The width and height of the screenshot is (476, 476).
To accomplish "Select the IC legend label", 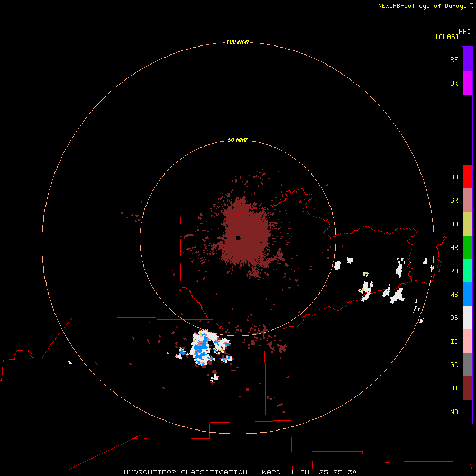I will pos(454,342).
